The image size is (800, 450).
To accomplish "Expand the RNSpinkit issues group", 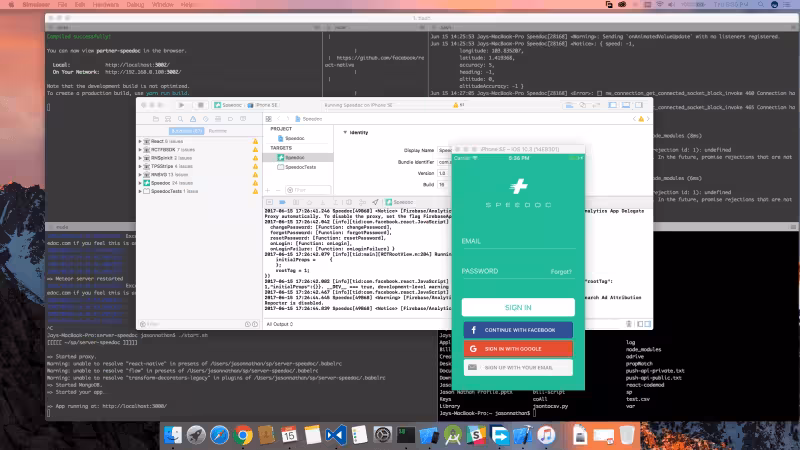I will pos(140,158).
